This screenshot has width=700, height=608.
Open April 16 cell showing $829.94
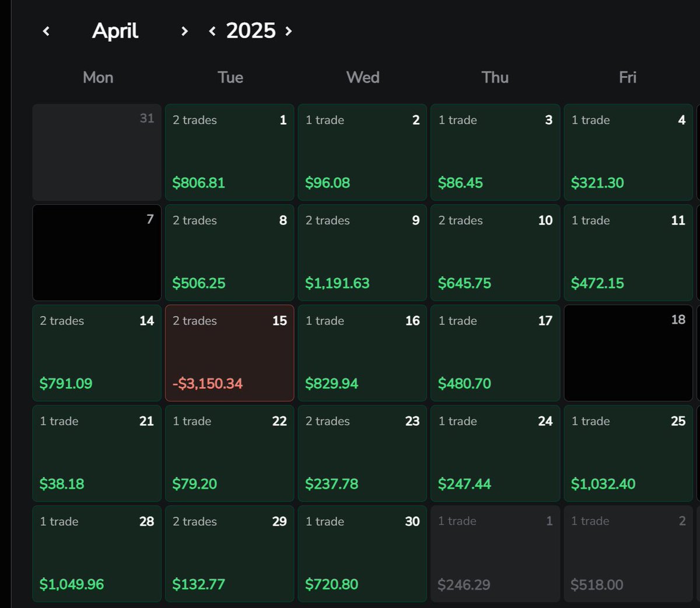[362, 353]
